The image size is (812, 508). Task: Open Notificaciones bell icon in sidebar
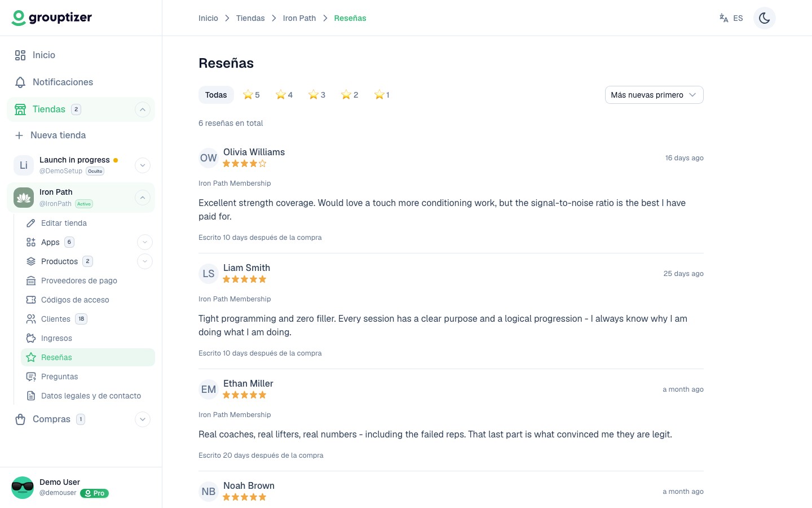(x=20, y=82)
